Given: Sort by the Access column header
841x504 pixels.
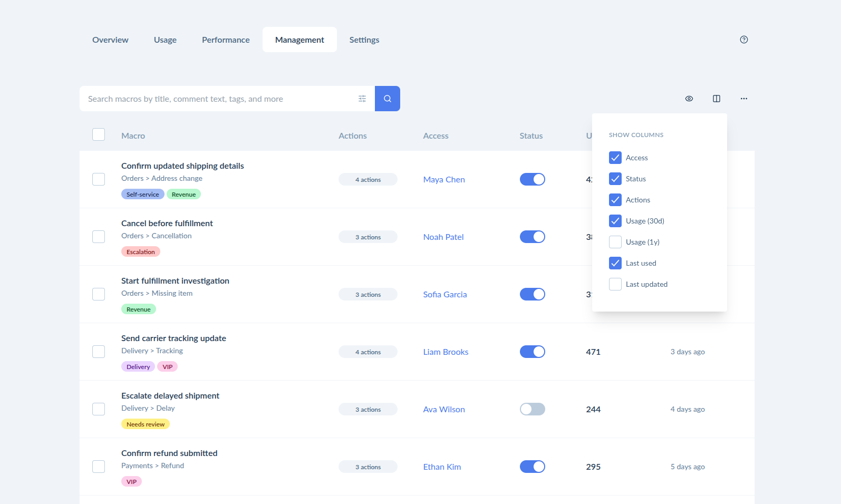Looking at the screenshot, I should (436, 135).
